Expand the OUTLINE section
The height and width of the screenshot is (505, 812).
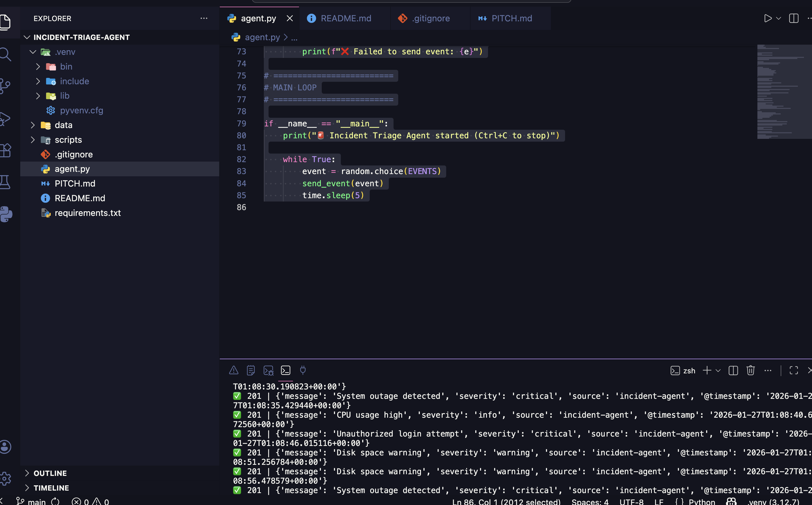click(50, 473)
